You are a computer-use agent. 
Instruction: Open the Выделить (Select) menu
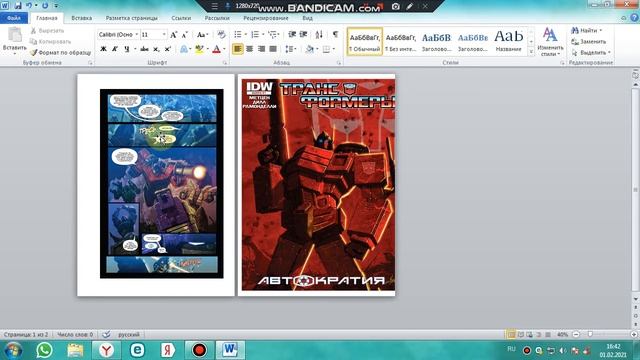pyautogui.click(x=591, y=53)
